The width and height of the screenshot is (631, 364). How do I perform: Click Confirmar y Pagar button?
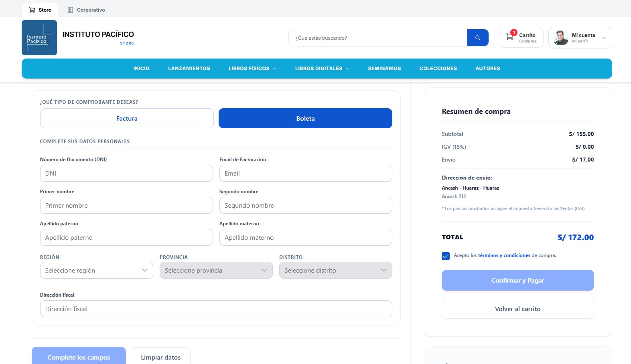pyautogui.click(x=517, y=280)
